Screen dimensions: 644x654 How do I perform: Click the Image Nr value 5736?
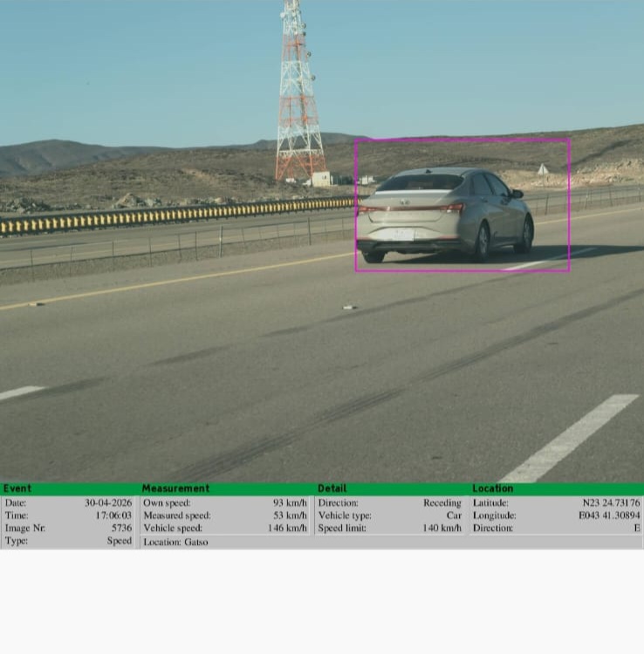[x=122, y=528]
